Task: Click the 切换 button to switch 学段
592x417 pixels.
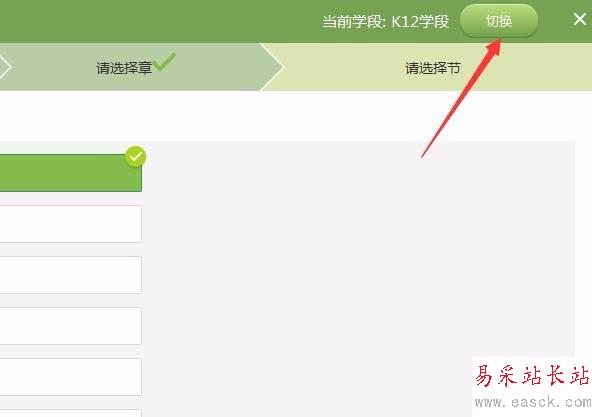Action: click(499, 21)
